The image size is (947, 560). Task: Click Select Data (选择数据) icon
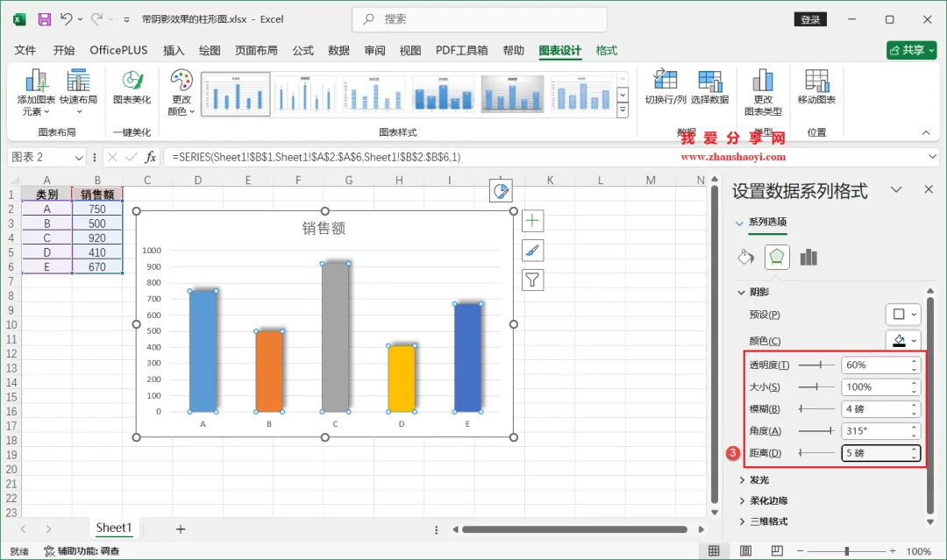point(709,86)
